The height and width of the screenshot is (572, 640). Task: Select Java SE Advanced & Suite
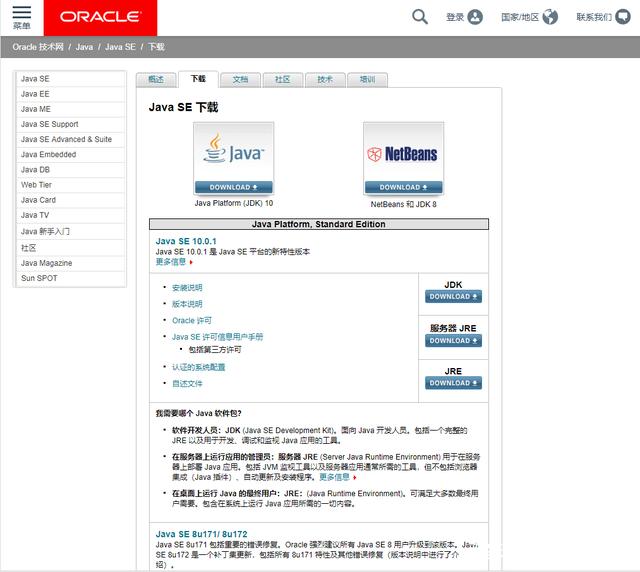70,139
